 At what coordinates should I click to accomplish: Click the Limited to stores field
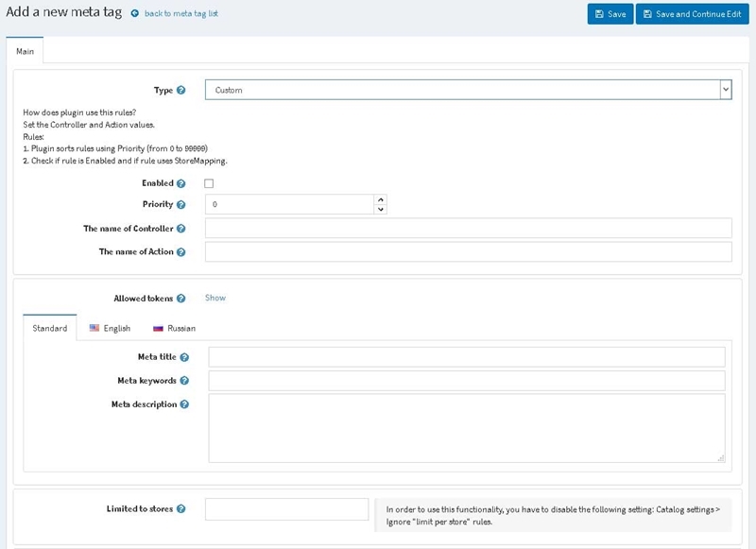pos(287,509)
